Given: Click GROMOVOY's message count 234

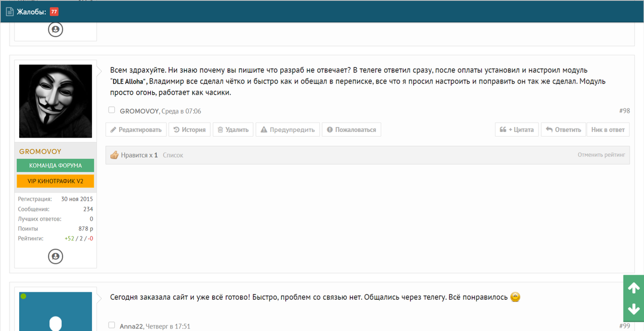Looking at the screenshot, I should pyautogui.click(x=88, y=209).
